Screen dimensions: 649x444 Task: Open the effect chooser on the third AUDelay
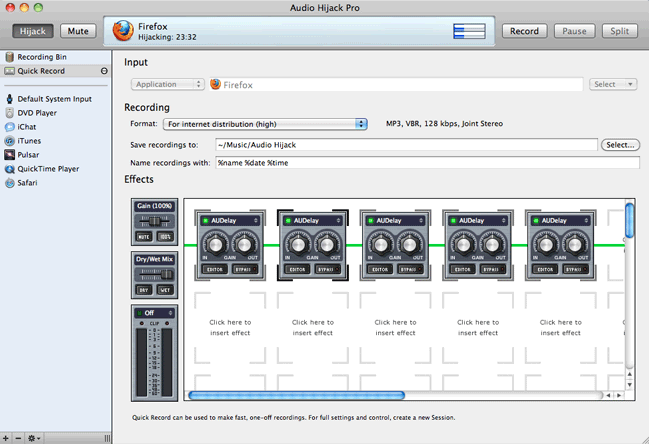click(x=421, y=221)
